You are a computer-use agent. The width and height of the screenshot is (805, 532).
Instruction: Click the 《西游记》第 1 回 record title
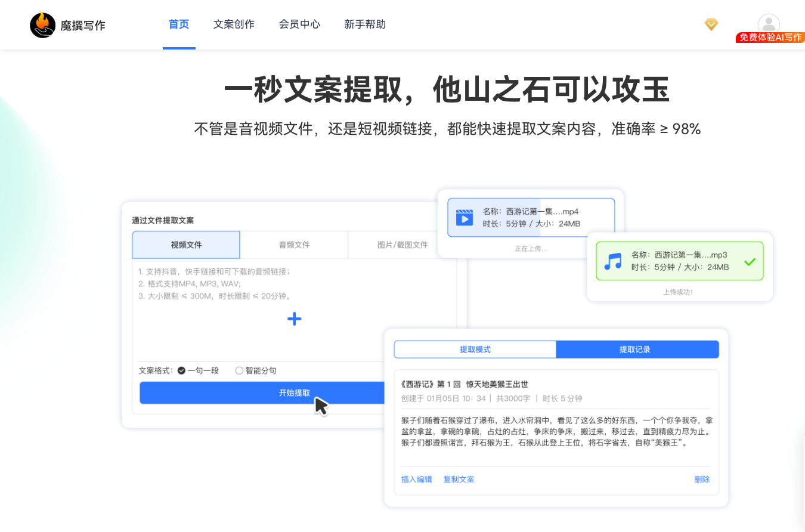tap(465, 384)
